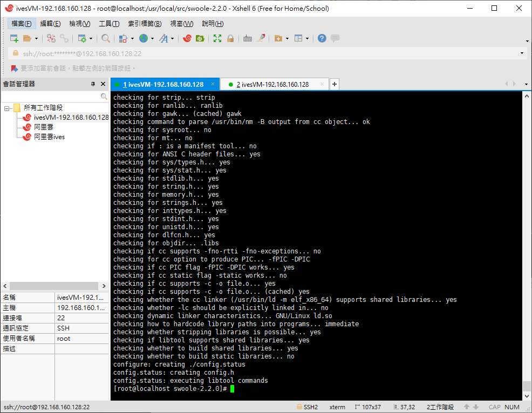532x413 pixels.
Task: Close the 會話管理器 panel
Action: [103, 84]
